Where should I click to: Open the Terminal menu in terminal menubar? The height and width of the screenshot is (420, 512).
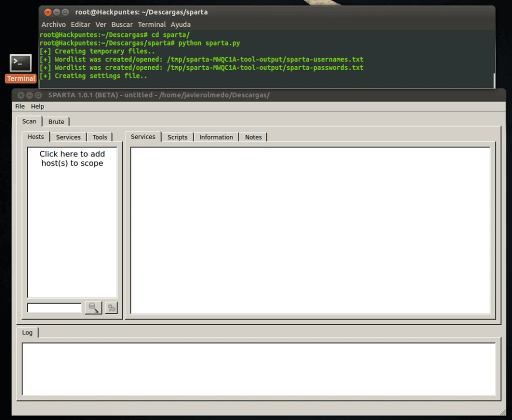(x=152, y=24)
